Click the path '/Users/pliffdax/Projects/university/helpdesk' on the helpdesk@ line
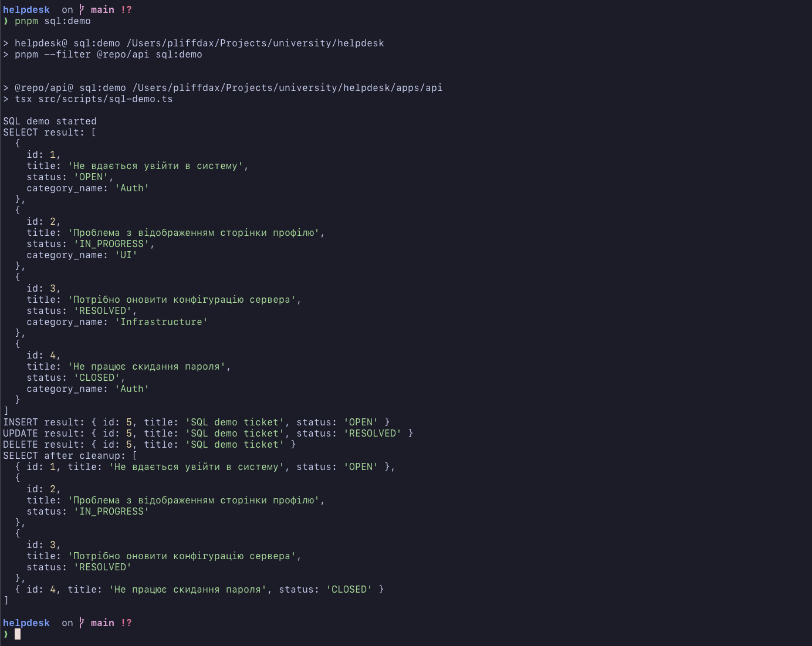 [255, 43]
